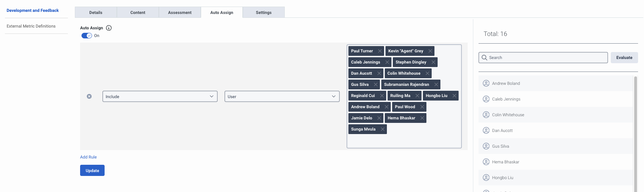Remove Sunga Mvula from selected users
Image resolution: width=644 pixels, height=192 pixels.
coord(382,129)
